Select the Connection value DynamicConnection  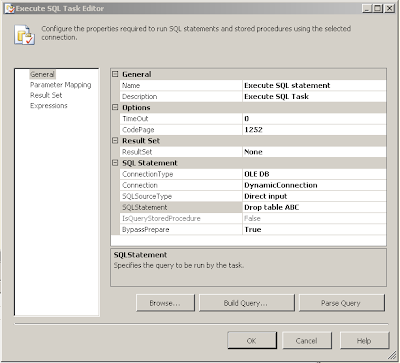point(314,185)
